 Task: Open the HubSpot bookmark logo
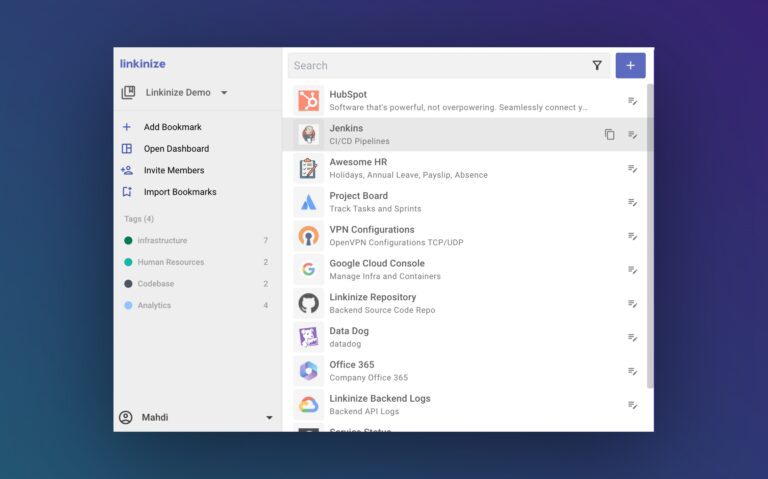pyautogui.click(x=309, y=101)
